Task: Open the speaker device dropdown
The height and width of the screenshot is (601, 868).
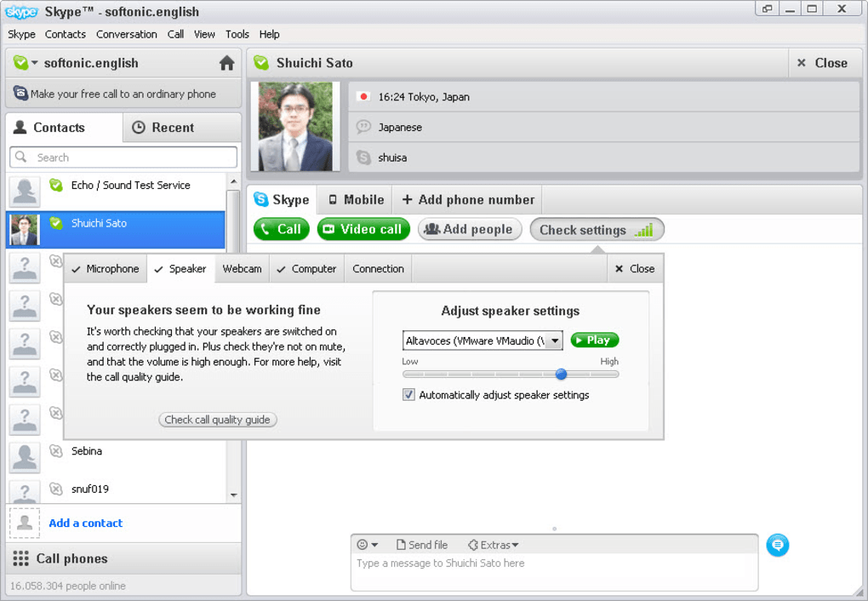Action: pos(555,341)
